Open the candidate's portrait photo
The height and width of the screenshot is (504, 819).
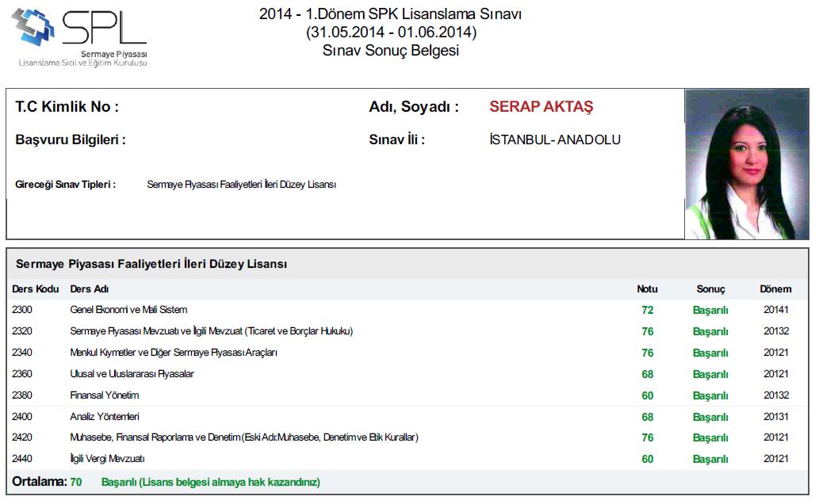747,164
